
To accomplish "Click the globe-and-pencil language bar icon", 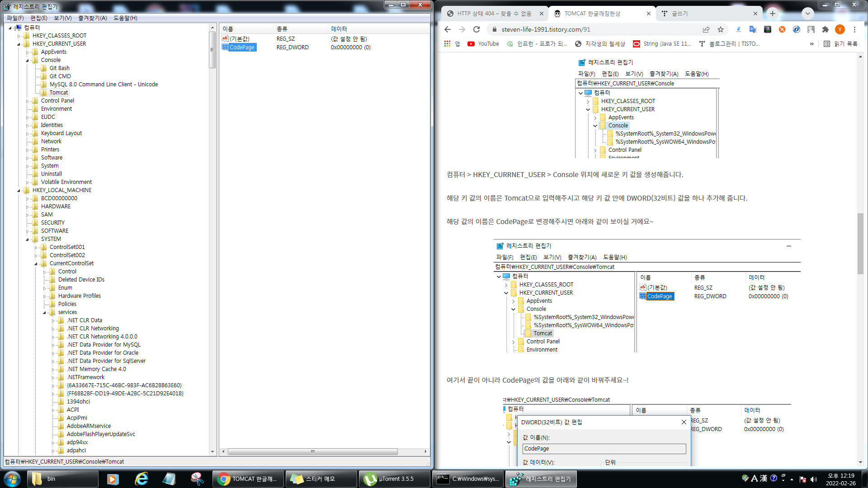I will pos(745,478).
